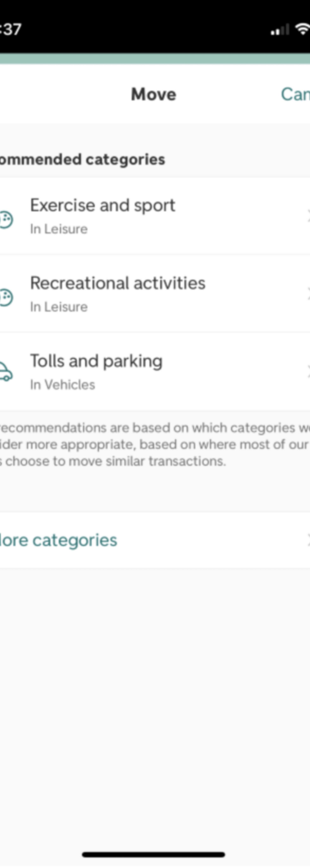
Task: Open the More categories link
Action: (58, 540)
